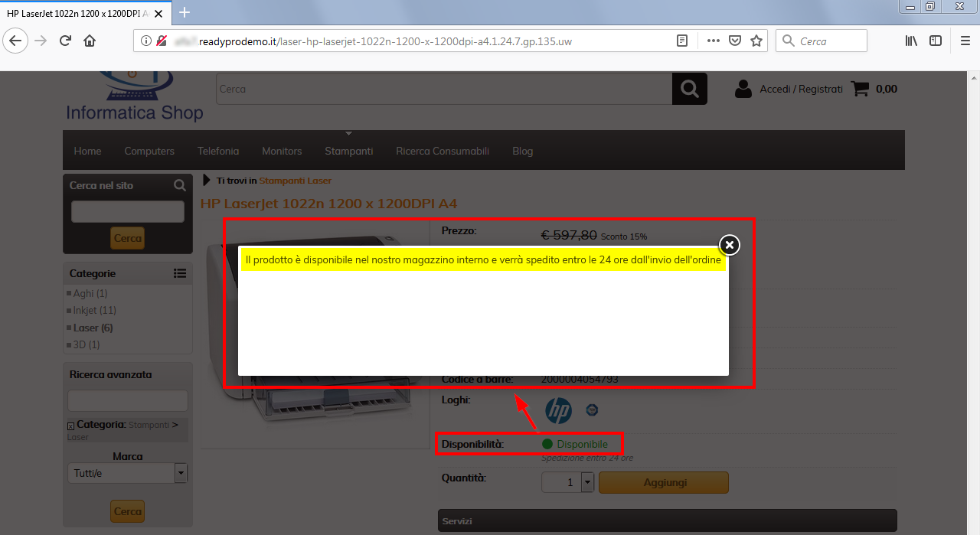Click the Ricerca avanzata text field
980x535 pixels.
coord(128,400)
